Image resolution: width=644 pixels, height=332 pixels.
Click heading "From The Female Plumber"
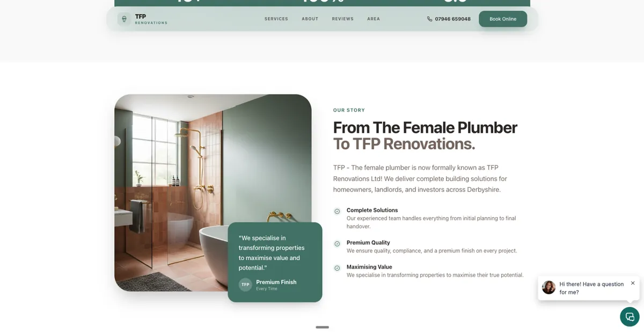tap(425, 127)
